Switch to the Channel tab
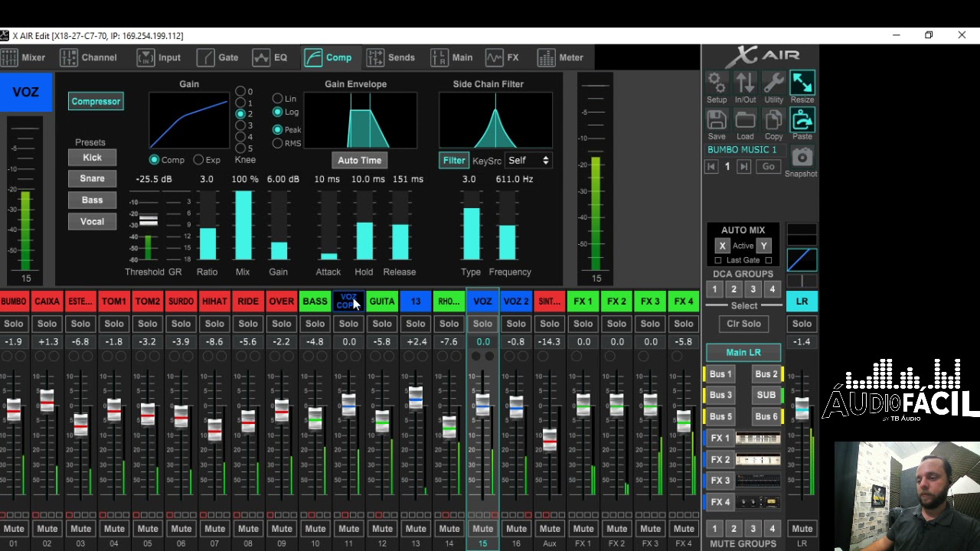The height and width of the screenshot is (551, 980). [89, 57]
